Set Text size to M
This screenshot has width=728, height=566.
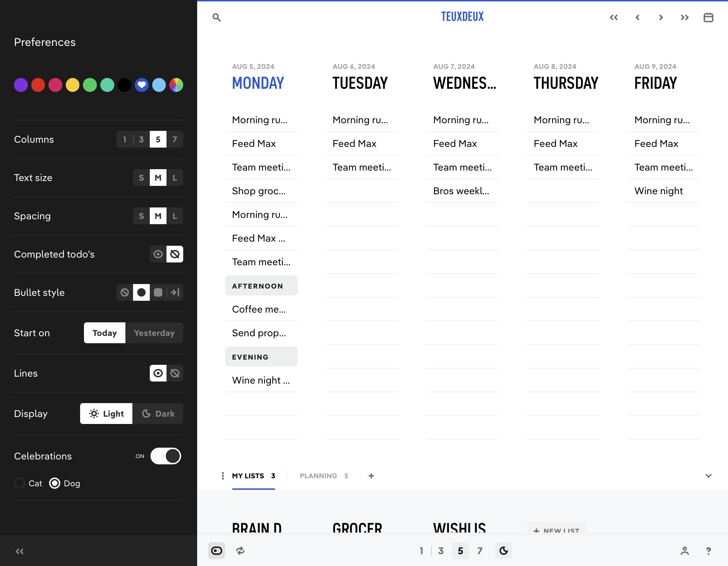[x=158, y=178]
